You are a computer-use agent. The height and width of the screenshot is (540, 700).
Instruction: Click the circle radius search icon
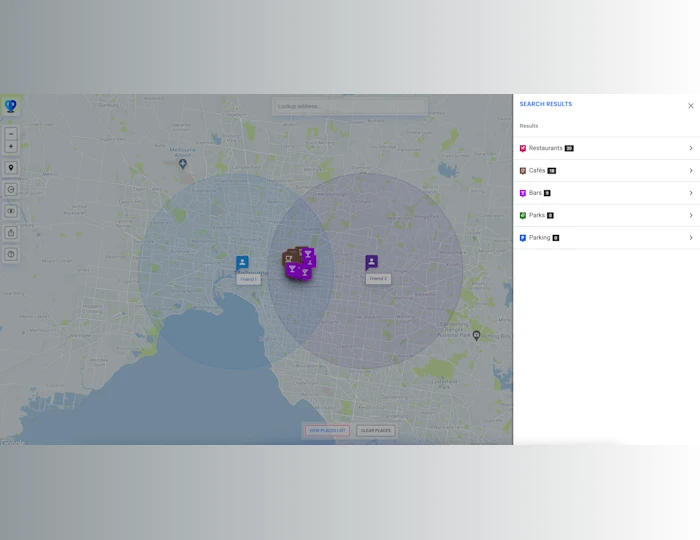point(11,189)
